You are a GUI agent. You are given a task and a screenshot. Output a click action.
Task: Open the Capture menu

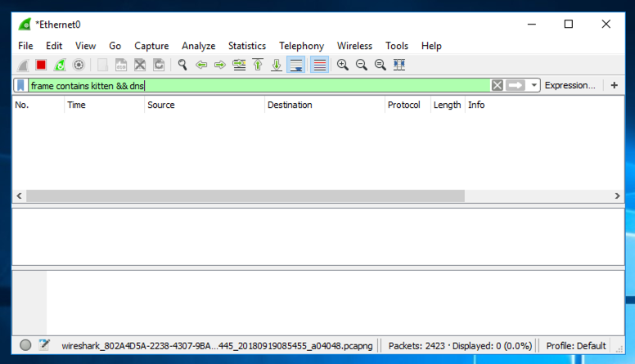coord(151,46)
